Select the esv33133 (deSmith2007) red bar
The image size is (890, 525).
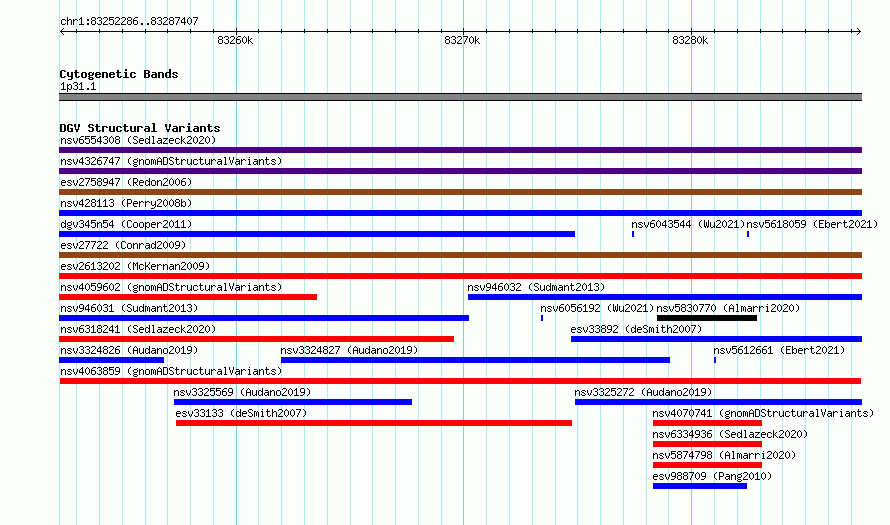(x=373, y=423)
